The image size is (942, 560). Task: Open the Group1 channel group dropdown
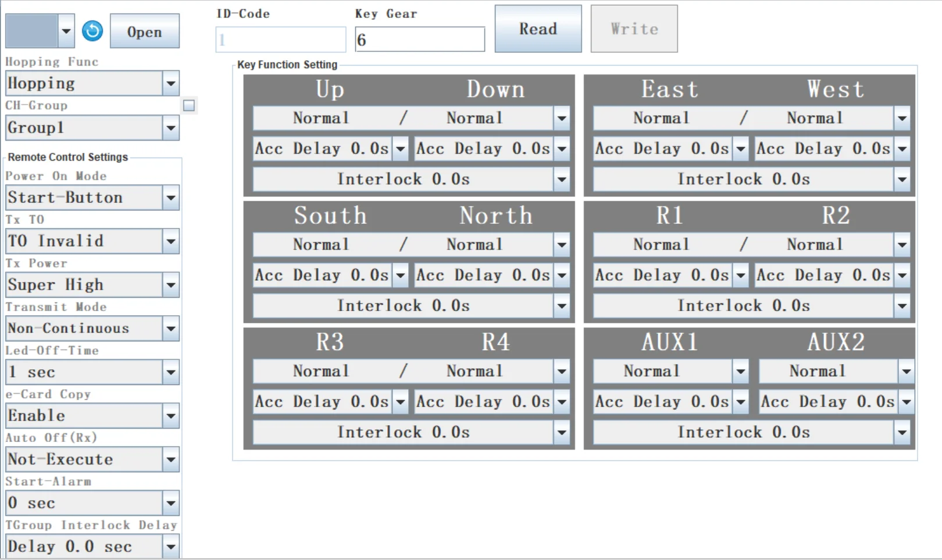point(92,127)
